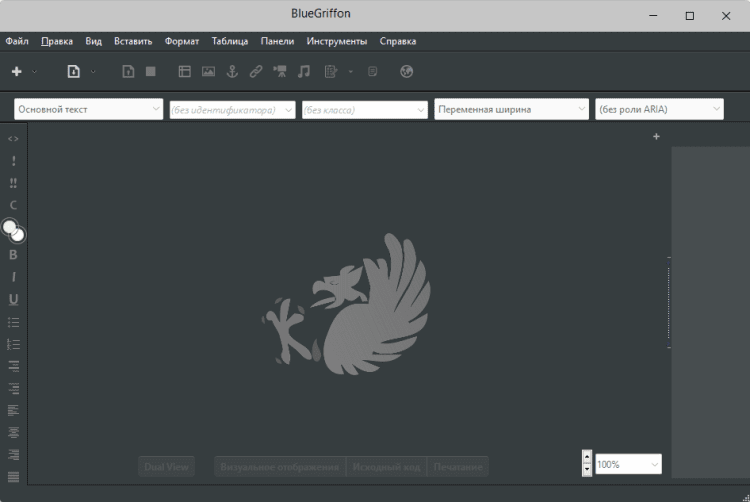The height and width of the screenshot is (502, 750).
Task: Open the Файл menu
Action: [x=17, y=41]
